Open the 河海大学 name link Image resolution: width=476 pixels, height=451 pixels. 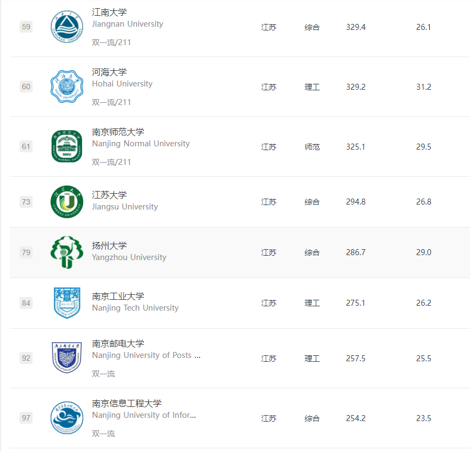pyautogui.click(x=109, y=72)
